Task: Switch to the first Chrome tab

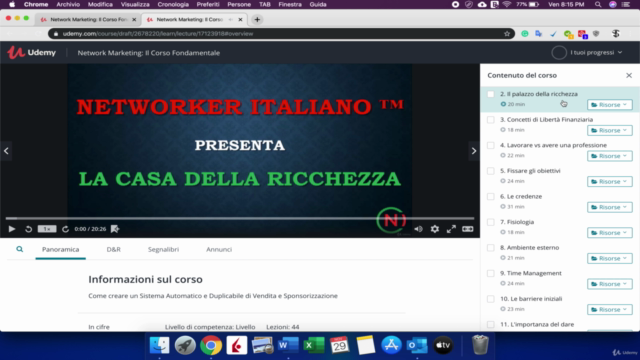Action: (x=88, y=19)
